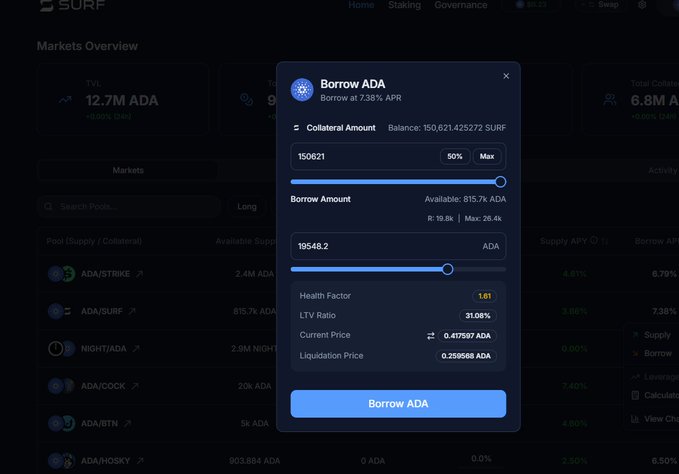
Task: Click the 12.7M ADA TVL value
Action: (122, 100)
